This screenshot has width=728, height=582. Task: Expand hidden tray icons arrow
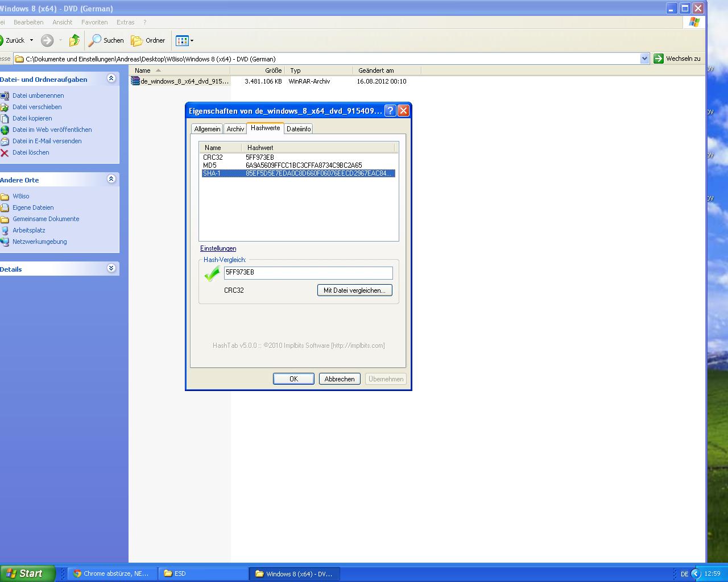[696, 574]
